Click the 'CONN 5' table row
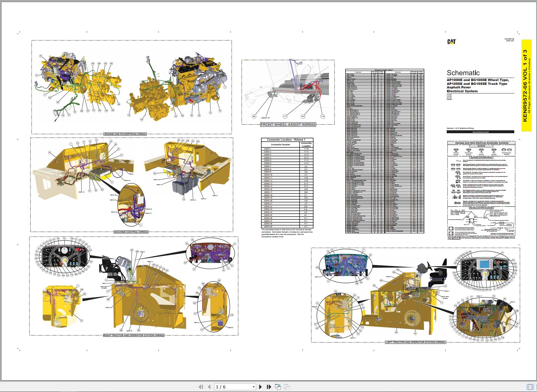 (x=287, y=160)
